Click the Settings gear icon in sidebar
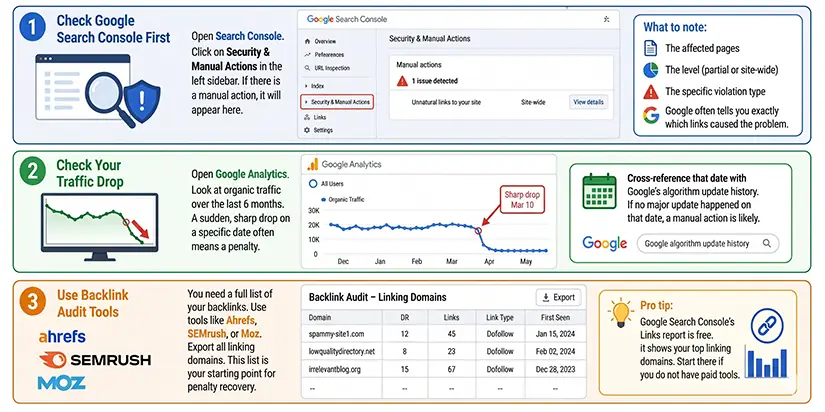Image resolution: width=825 pixels, height=412 pixels. [x=307, y=130]
